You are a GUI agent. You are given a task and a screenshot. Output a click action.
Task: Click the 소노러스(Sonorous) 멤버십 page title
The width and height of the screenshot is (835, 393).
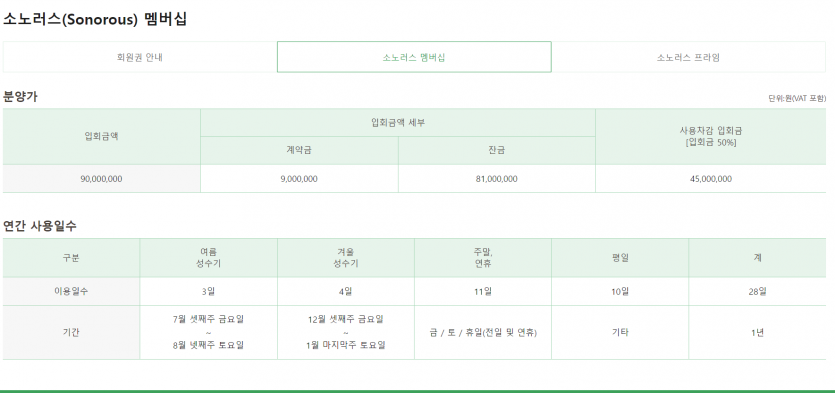95,20
